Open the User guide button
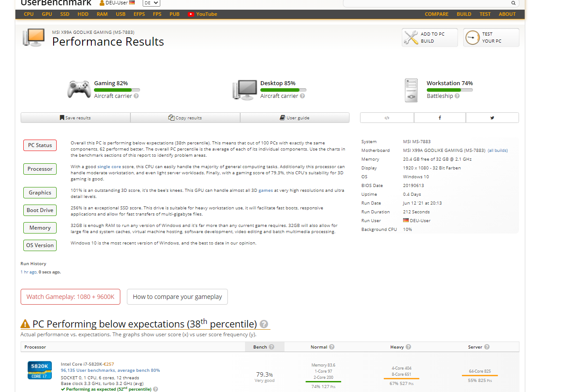Image resolution: width=573 pixels, height=392 pixels. coord(295,118)
